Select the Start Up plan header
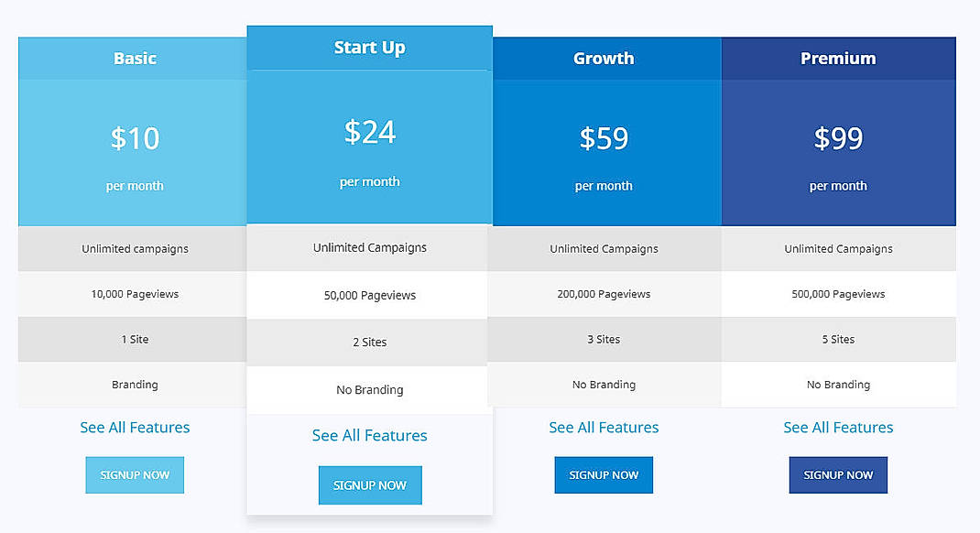Viewport: 980px width, 533px height. coord(370,47)
